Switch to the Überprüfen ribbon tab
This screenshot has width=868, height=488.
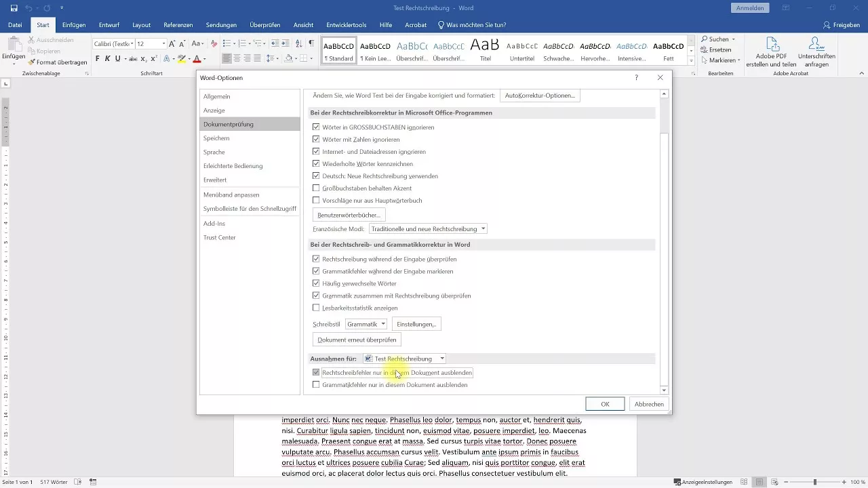(264, 24)
